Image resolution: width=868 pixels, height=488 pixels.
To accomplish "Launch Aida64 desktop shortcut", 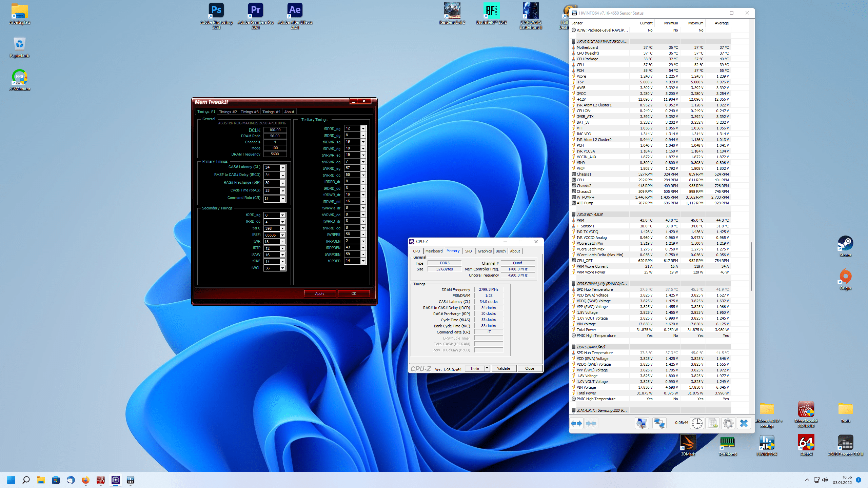I will [x=806, y=445].
